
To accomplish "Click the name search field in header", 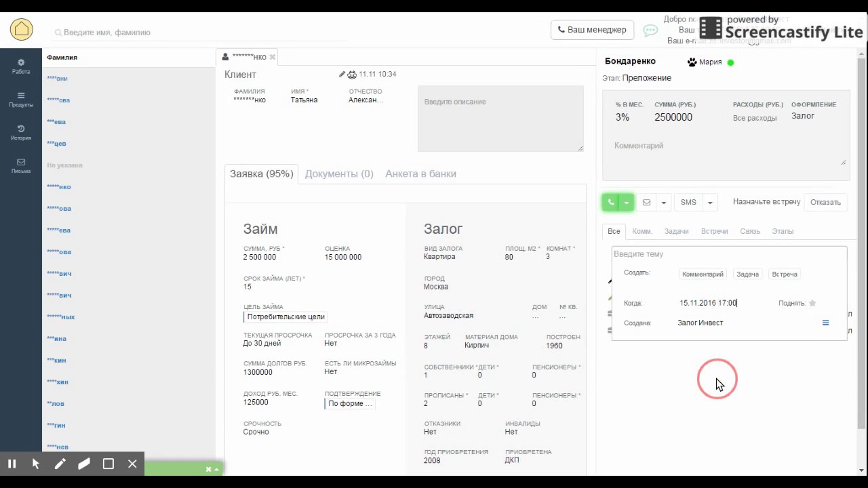I will [x=200, y=32].
